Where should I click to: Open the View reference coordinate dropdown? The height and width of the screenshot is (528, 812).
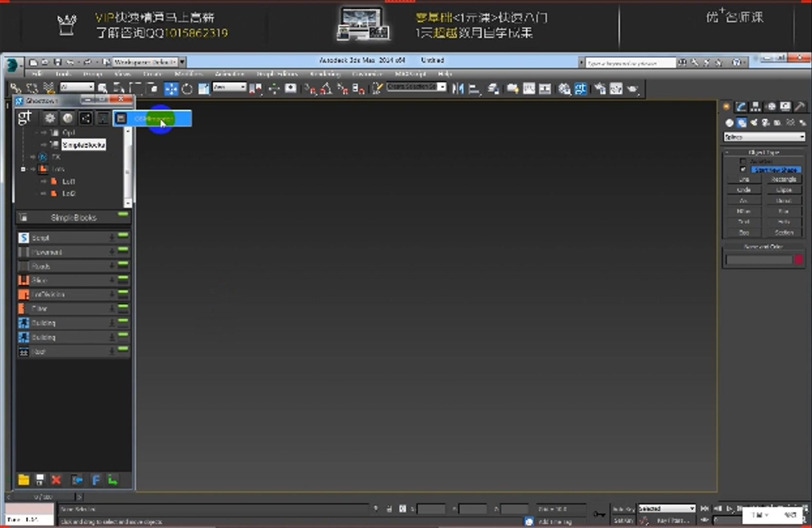(229, 87)
